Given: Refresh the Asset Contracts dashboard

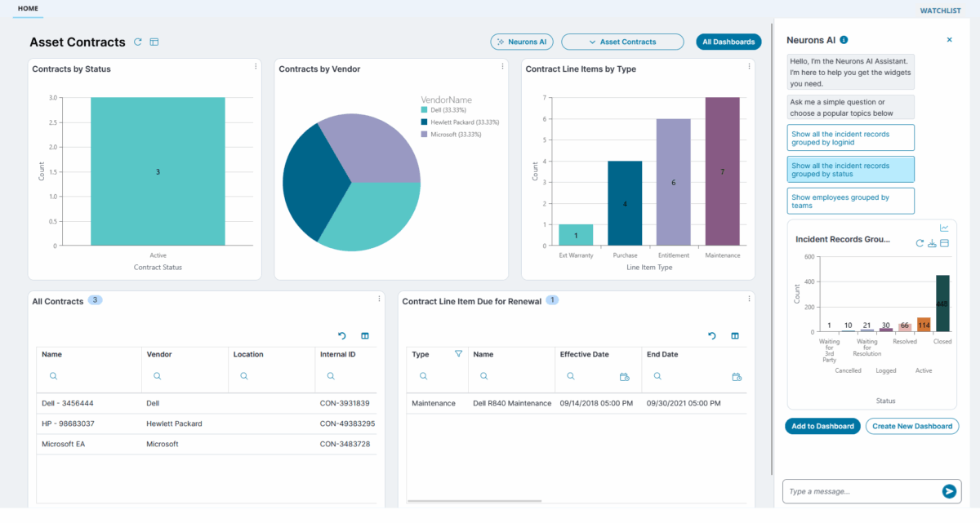Looking at the screenshot, I should [x=137, y=42].
